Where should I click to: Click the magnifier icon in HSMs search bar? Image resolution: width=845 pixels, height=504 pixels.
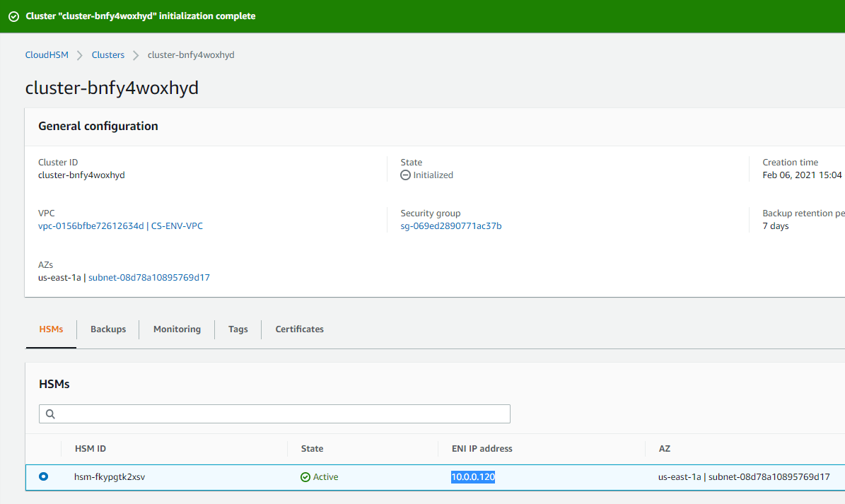click(49, 414)
